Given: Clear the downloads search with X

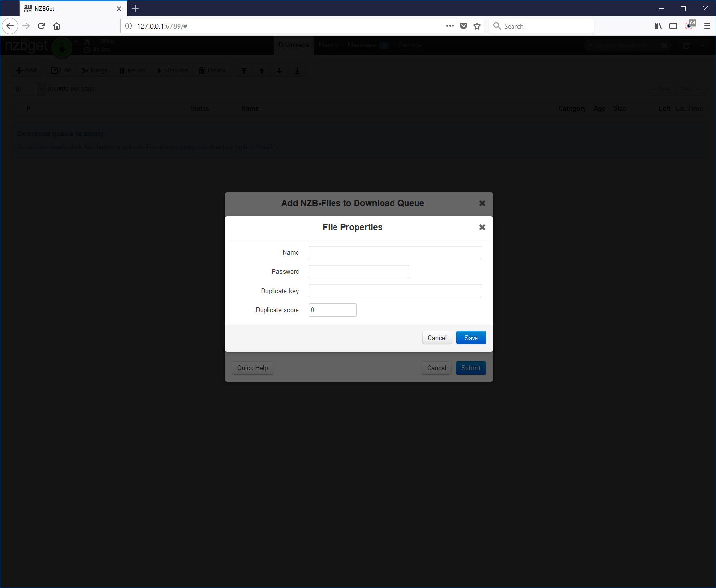Looking at the screenshot, I should coord(664,46).
